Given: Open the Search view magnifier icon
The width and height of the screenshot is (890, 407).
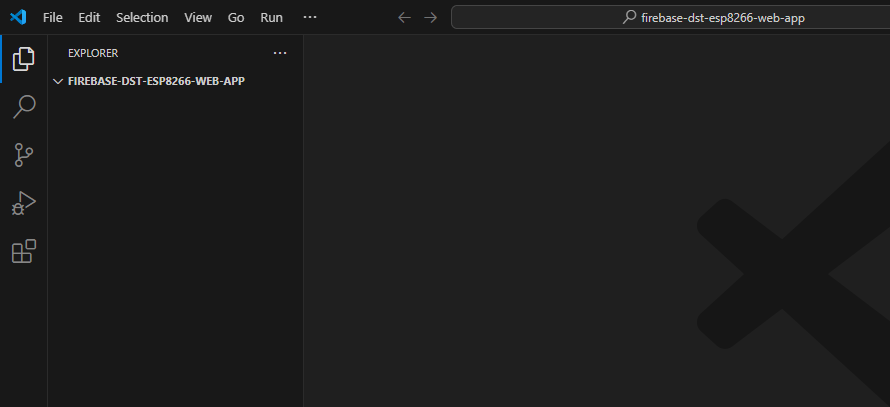Looking at the screenshot, I should (23, 106).
